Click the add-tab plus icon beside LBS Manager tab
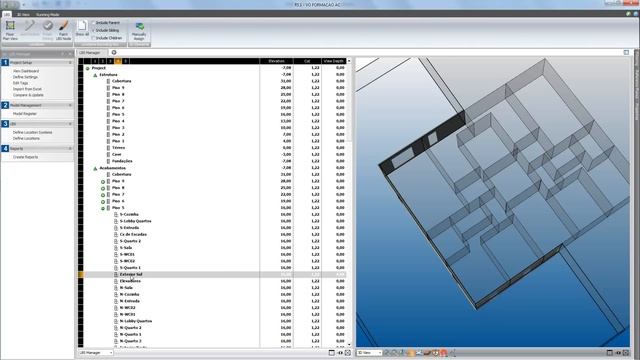The image size is (640, 360). pyautogui.click(x=114, y=52)
